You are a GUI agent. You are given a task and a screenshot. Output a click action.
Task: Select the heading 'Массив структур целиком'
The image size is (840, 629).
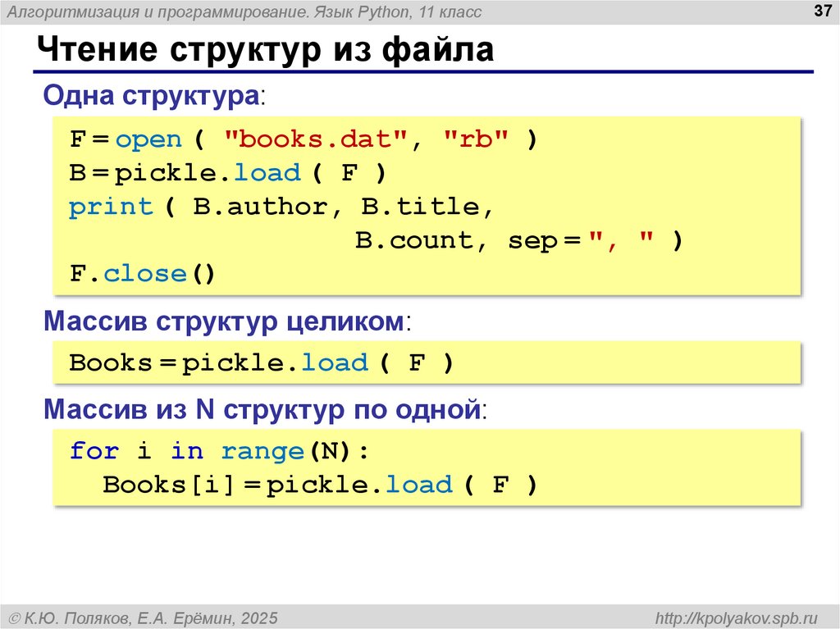(x=224, y=321)
